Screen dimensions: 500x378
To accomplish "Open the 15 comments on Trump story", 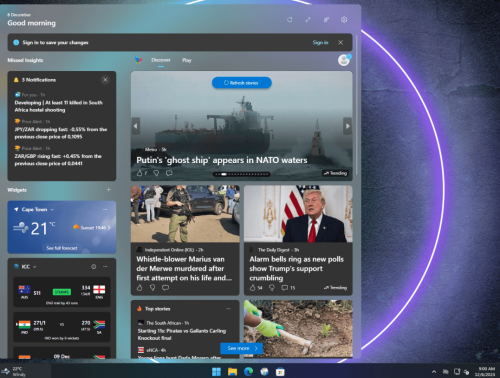I will click(288, 288).
